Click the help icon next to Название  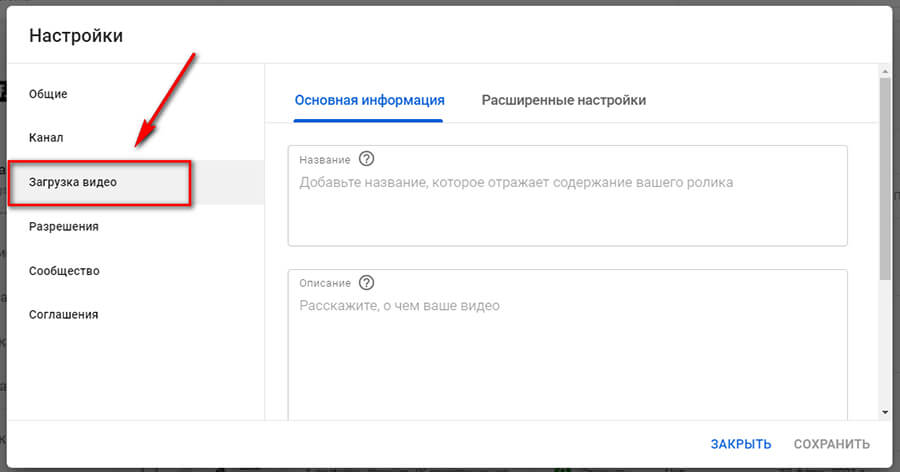click(367, 159)
